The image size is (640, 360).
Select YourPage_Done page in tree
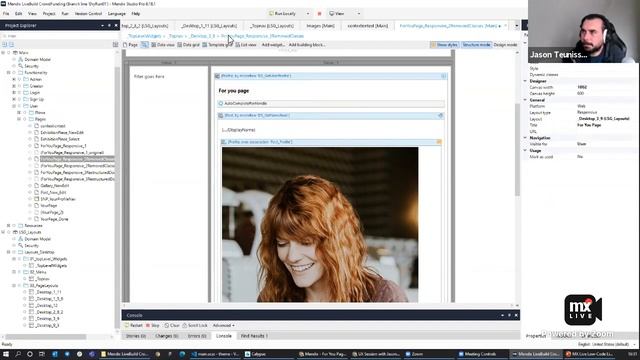tap(54, 219)
